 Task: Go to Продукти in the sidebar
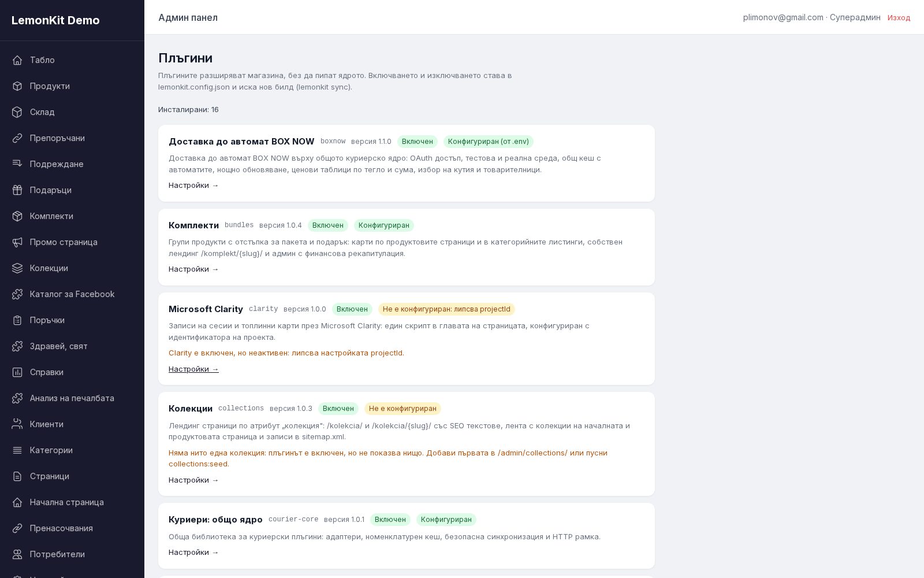click(72, 86)
